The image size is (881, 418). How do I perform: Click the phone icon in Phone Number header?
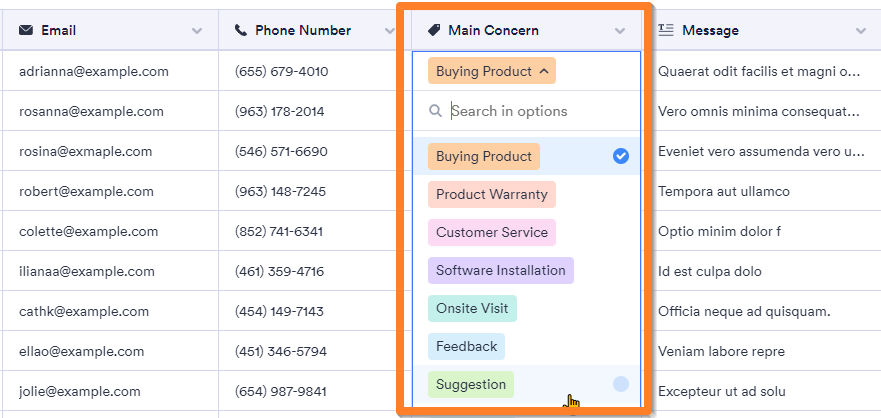[x=241, y=31]
